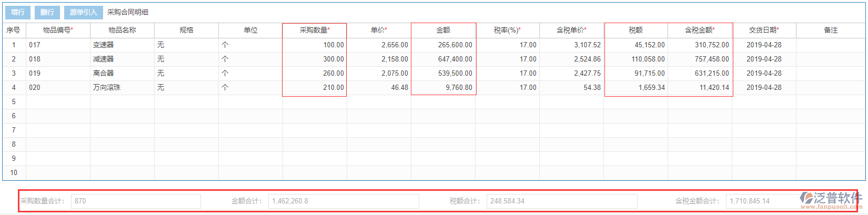
Task: Click the 删行 delete row button
Action: coord(47,12)
